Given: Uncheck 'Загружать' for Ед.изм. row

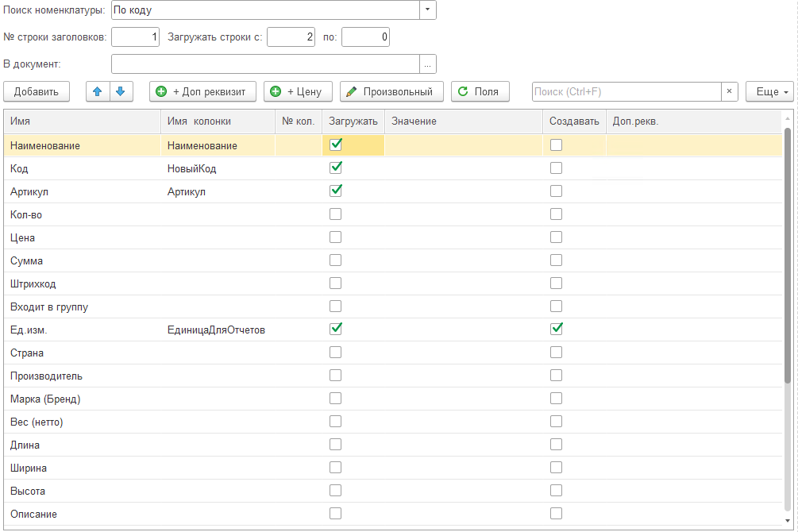Looking at the screenshot, I should click(x=335, y=329).
